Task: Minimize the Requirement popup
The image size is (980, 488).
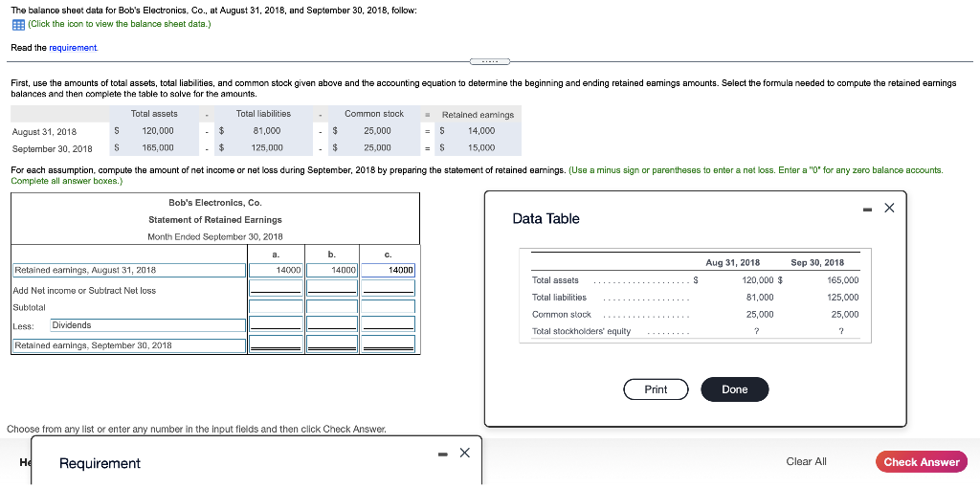Action: (x=443, y=454)
